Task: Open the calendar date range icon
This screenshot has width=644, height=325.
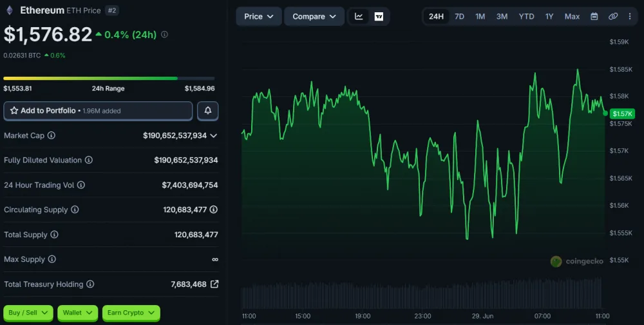Action: tap(594, 17)
